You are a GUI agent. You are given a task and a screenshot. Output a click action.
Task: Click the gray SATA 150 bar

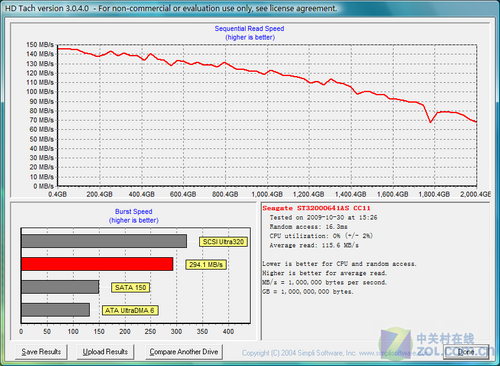click(x=60, y=287)
